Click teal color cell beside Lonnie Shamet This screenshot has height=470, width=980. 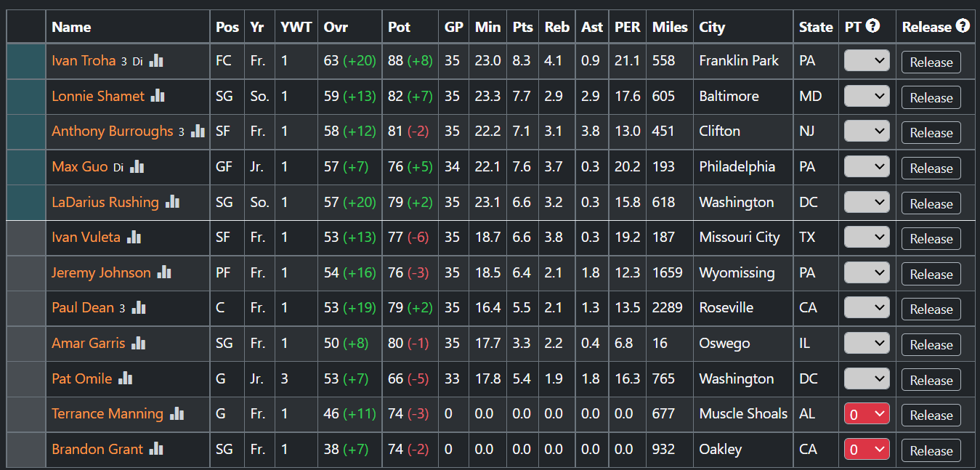coord(26,96)
